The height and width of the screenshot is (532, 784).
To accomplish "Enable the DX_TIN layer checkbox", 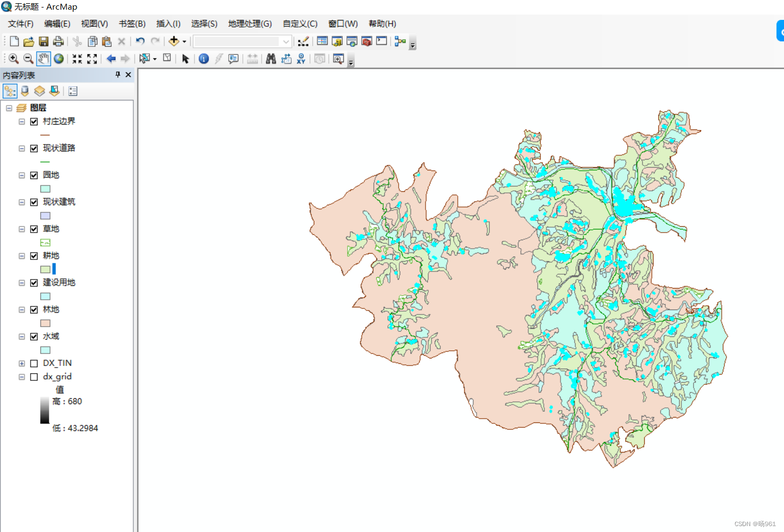I will [34, 363].
